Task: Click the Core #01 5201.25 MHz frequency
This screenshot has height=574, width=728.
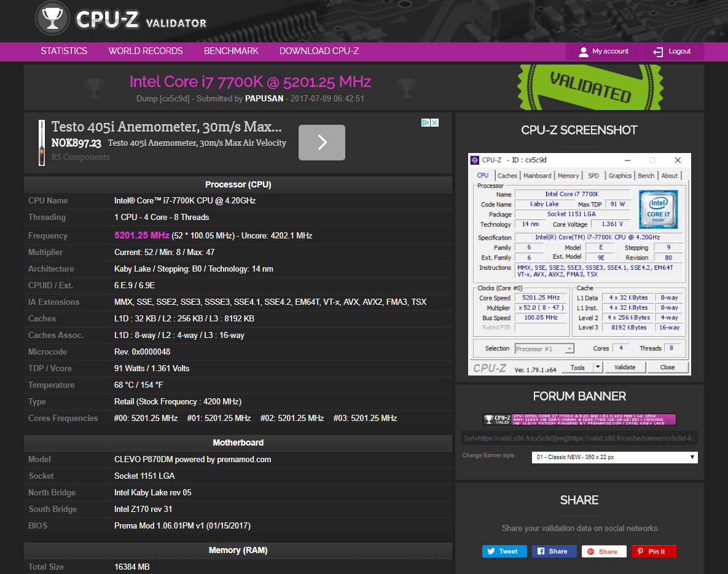Action: pos(219,418)
